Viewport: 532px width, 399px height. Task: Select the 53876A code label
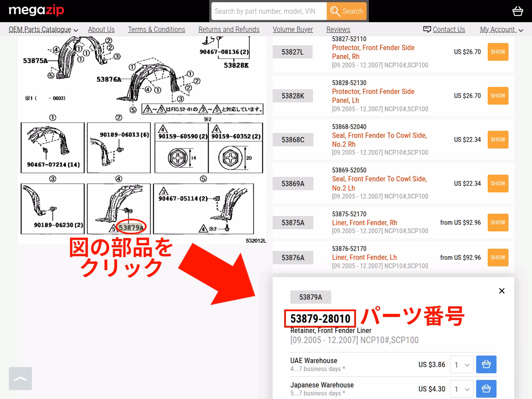click(x=293, y=258)
